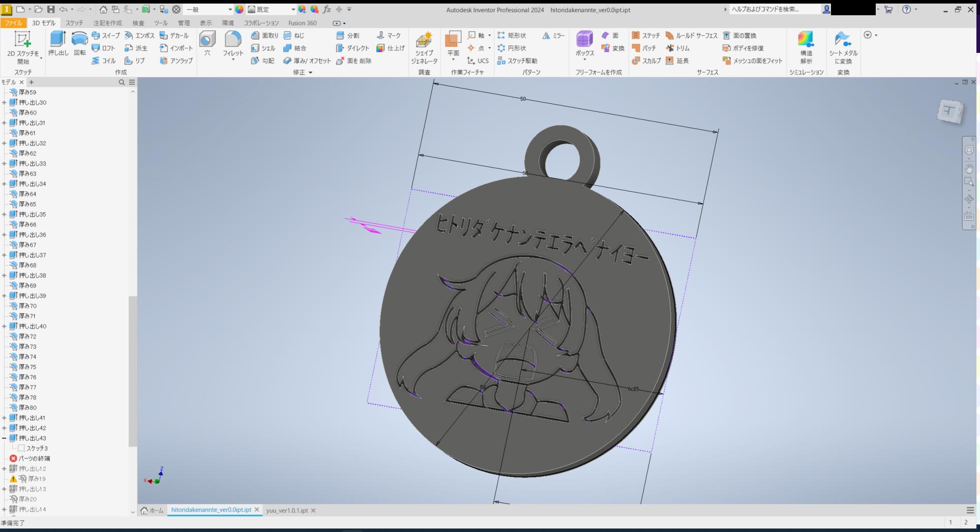This screenshot has height=532, width=980.
Task: Expand the 押し出し30 feature node
Action: point(4,102)
